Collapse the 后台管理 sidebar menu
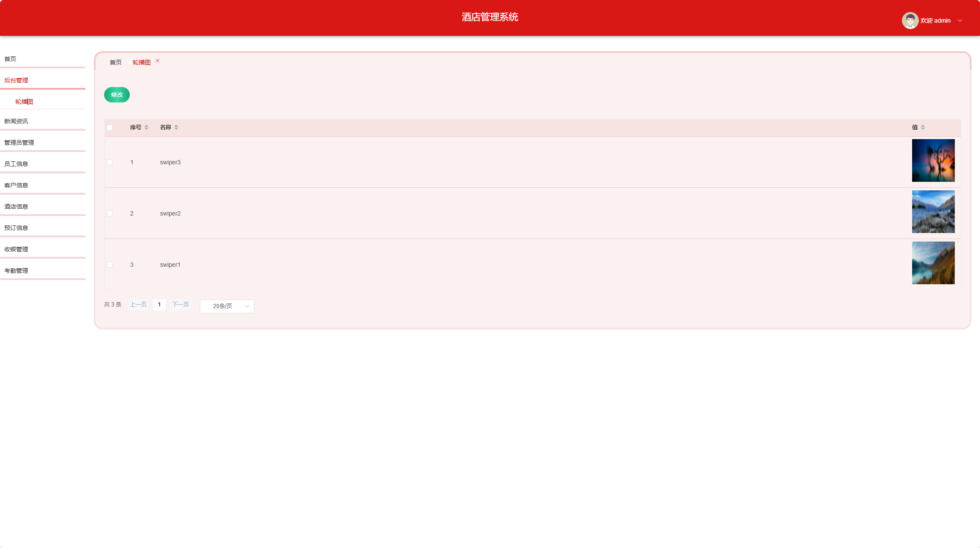This screenshot has width=980, height=548. [16, 80]
